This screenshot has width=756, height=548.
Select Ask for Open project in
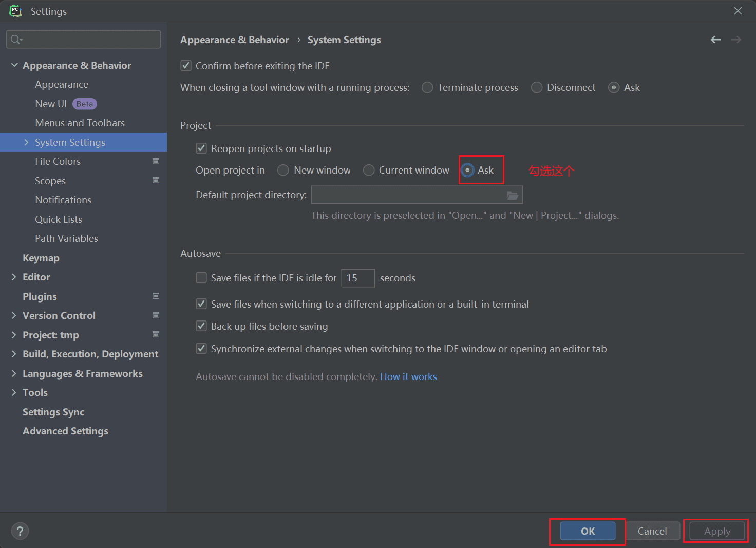tap(467, 170)
